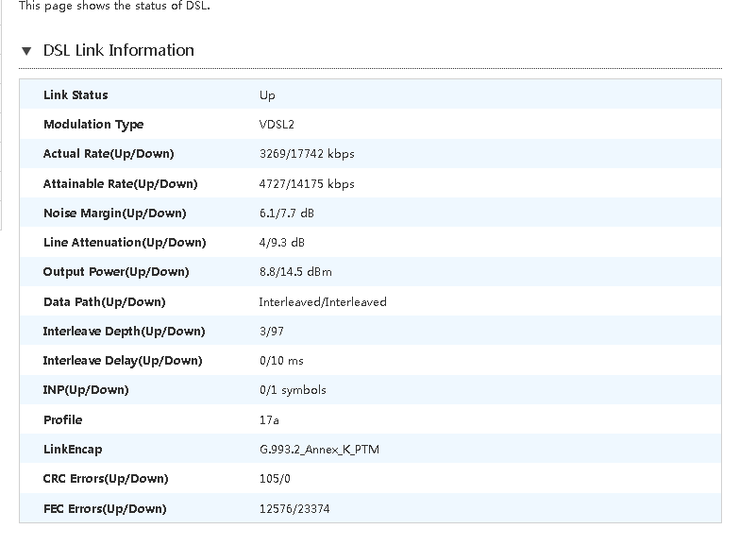The width and height of the screenshot is (756, 546).
Task: Select the VDSL2 modulation type value
Action: point(277,125)
